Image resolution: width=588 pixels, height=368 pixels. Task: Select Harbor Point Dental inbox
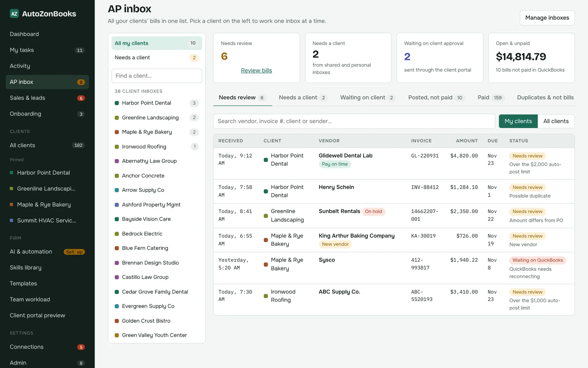tap(157, 103)
